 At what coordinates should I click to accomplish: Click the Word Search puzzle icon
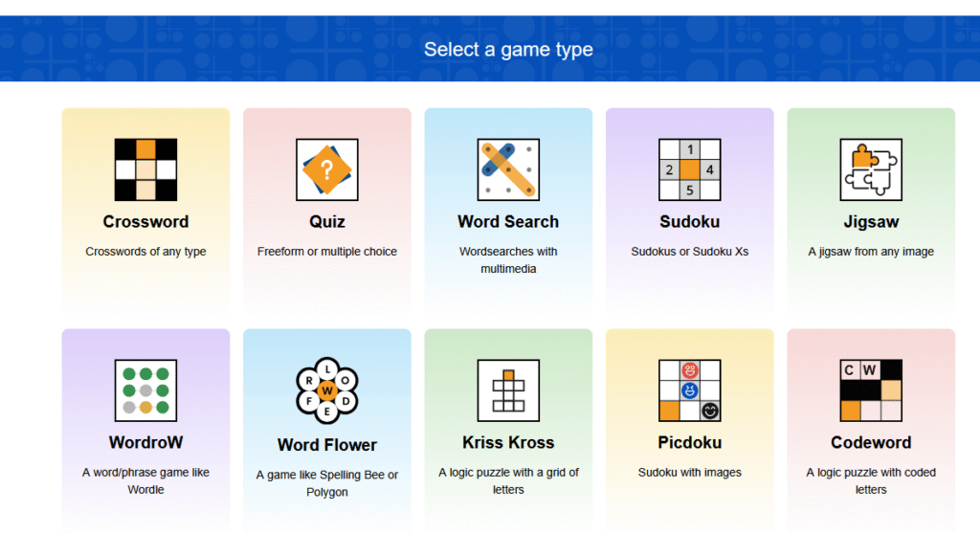508,169
